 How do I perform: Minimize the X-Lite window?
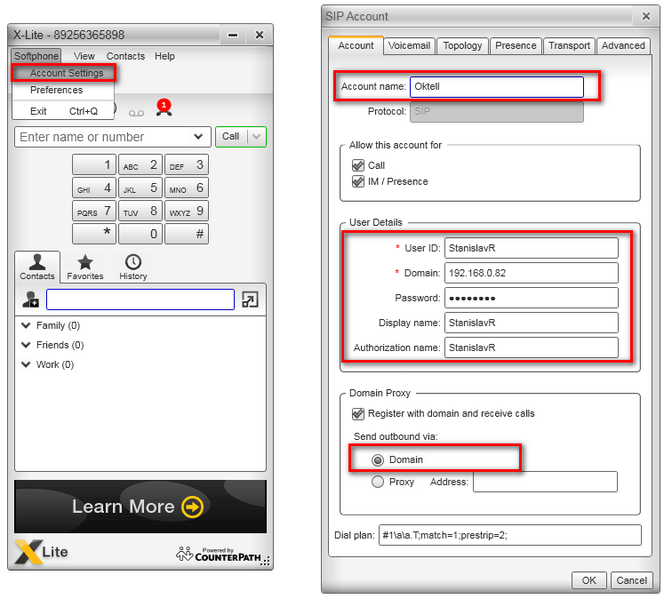(x=232, y=35)
